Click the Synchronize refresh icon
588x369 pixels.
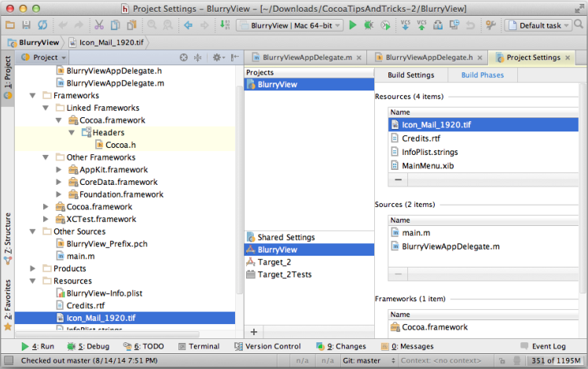(x=42, y=25)
